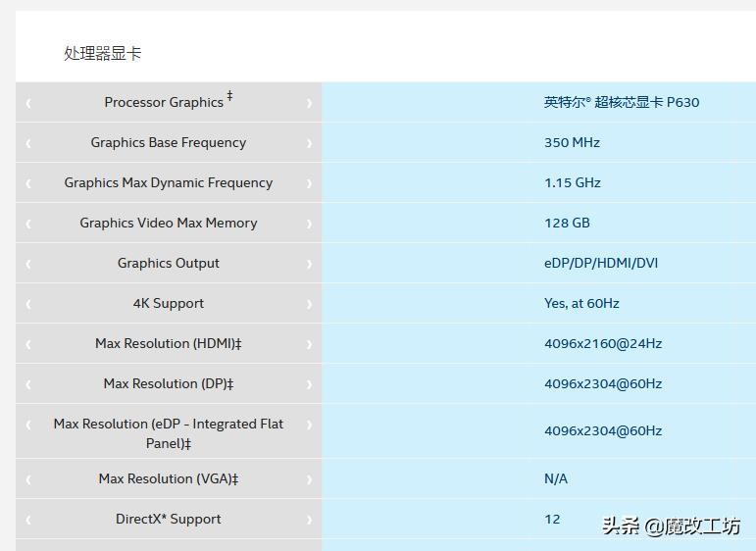Expand Max Resolution (VGA) using right chevron
This screenshot has width=756, height=551.
(x=309, y=479)
